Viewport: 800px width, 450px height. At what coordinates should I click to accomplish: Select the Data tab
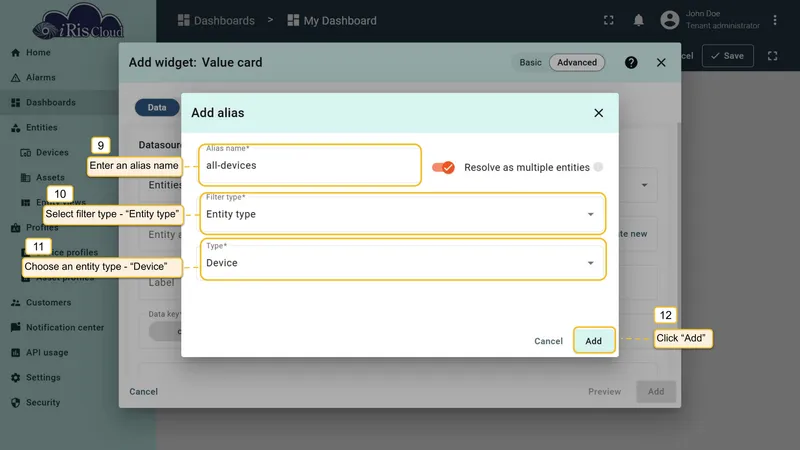pos(157,108)
